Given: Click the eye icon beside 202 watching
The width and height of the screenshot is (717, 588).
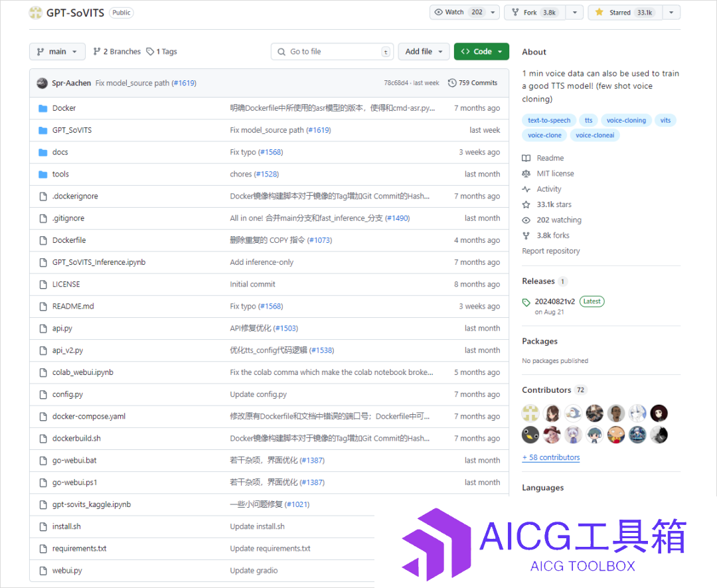Looking at the screenshot, I should 526,220.
